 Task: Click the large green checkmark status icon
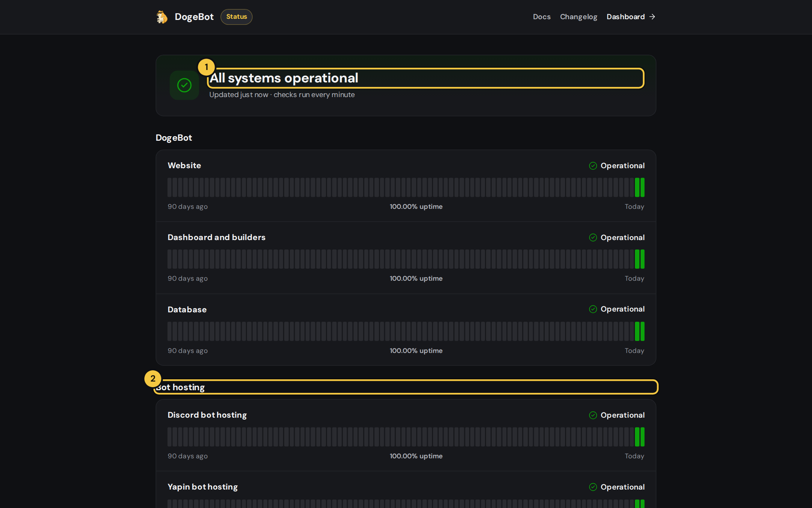tap(184, 85)
